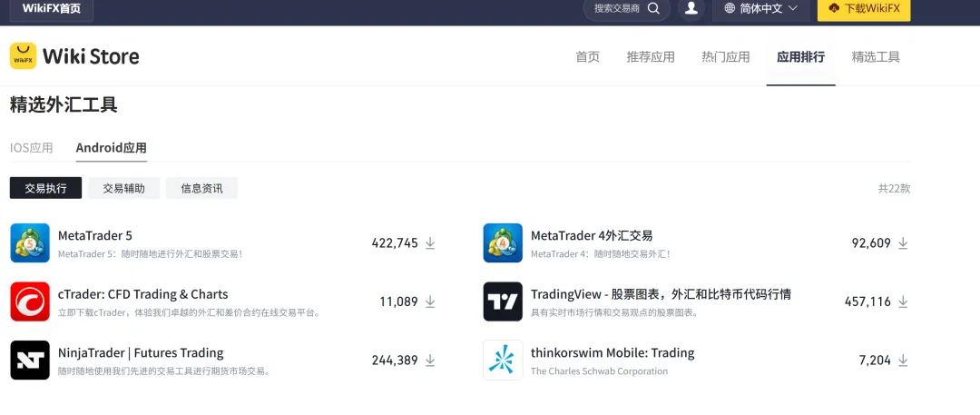Open the MetaTrader 4 app icon
This screenshot has height=415, width=980.
[503, 242]
